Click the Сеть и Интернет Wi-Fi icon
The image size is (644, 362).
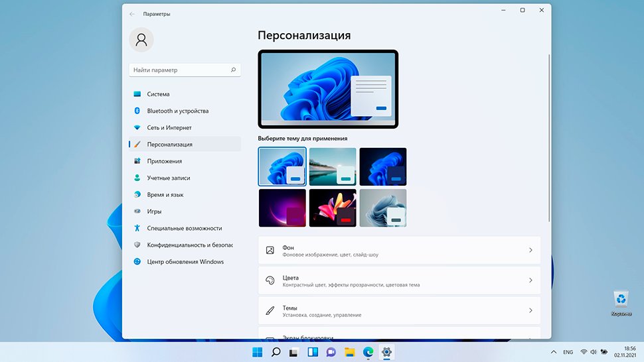[137, 127]
